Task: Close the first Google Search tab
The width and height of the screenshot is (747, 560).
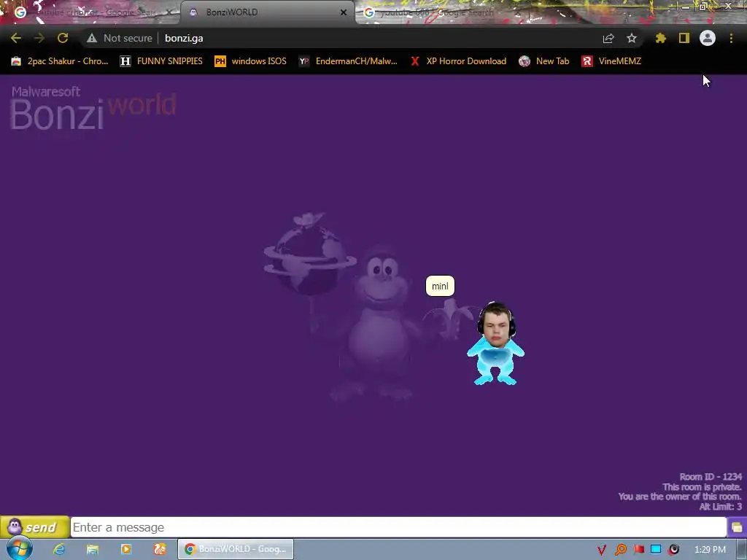Action: (169, 12)
